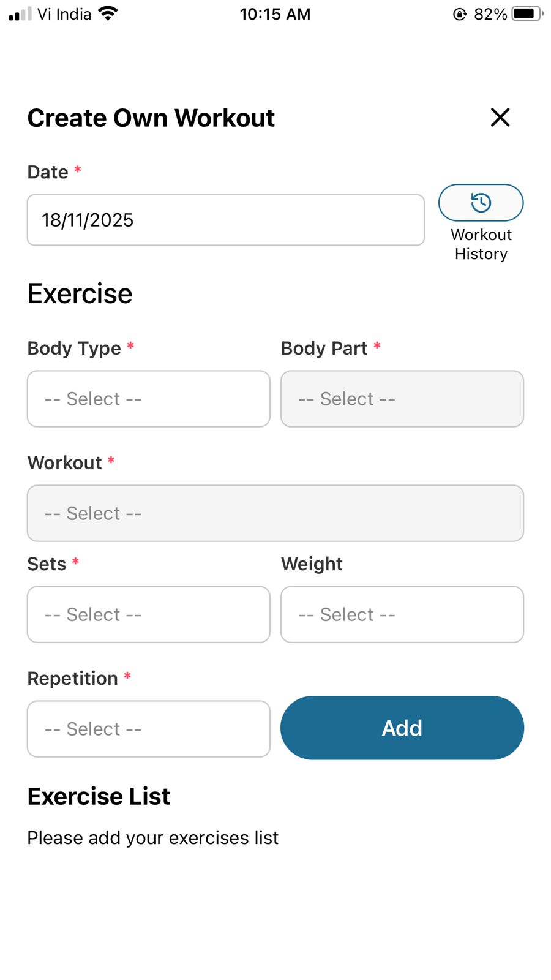Tap the Create Own Workout heading
This screenshot has width=551, height=980.
tap(151, 118)
